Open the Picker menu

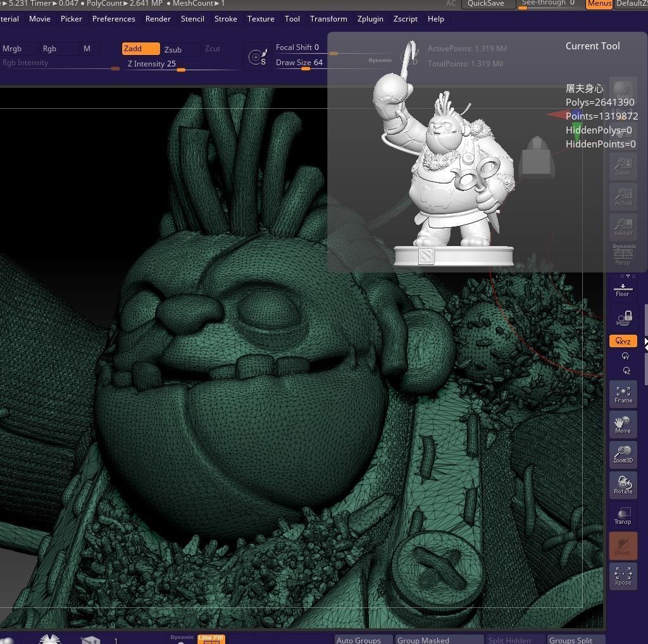tap(71, 19)
